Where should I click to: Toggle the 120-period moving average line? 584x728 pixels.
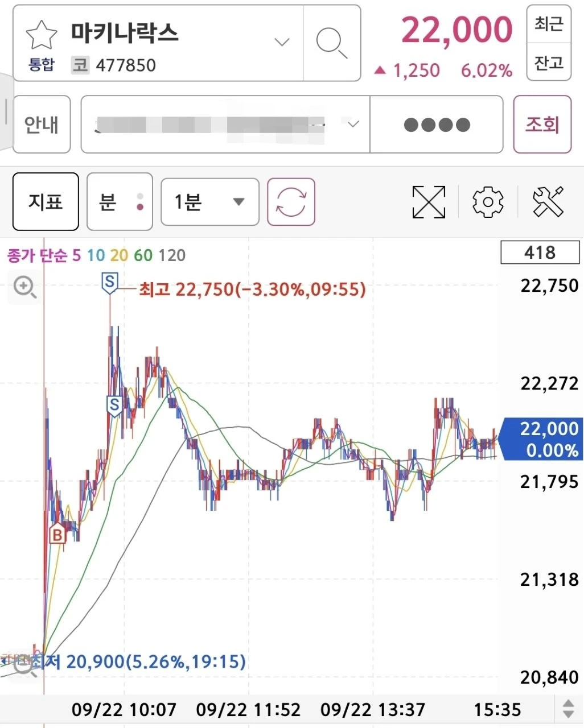click(172, 255)
